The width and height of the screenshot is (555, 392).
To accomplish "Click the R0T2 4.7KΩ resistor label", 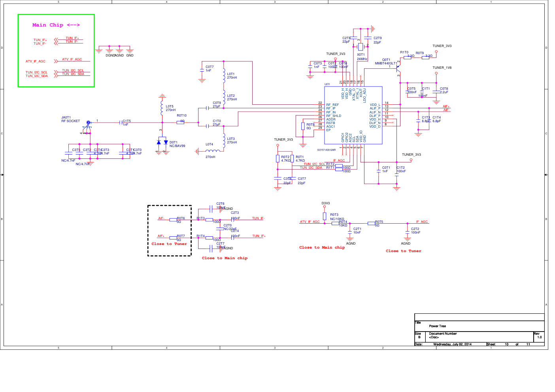I will coord(285,159).
